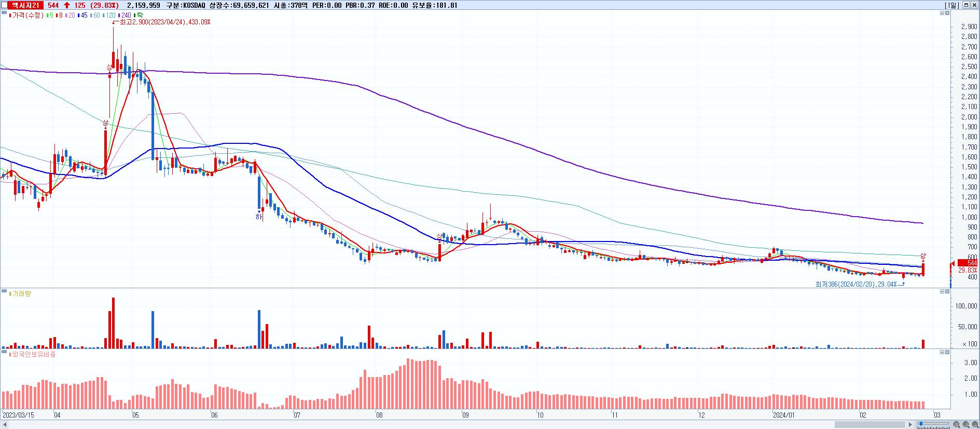Click the 2024/01 date axis label

point(783,415)
